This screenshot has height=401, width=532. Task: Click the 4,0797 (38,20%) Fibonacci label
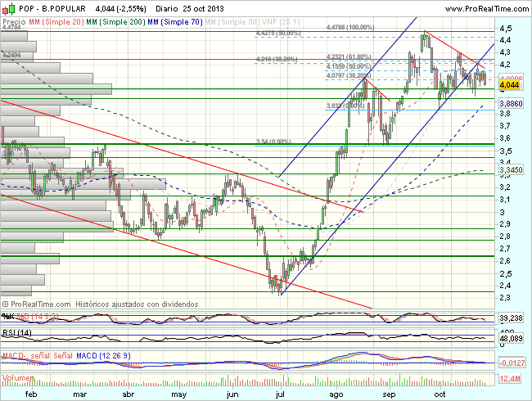[349, 75]
